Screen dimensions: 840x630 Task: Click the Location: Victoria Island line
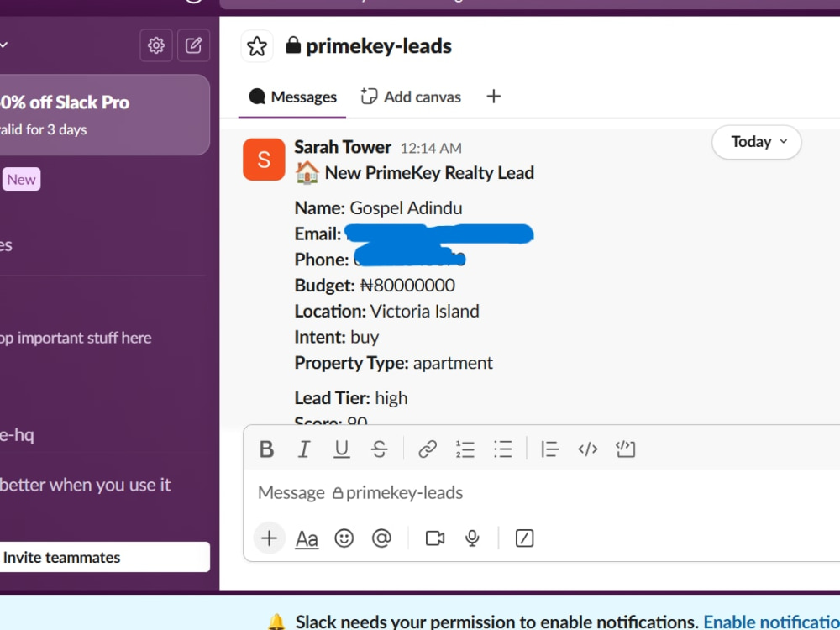[x=386, y=312]
